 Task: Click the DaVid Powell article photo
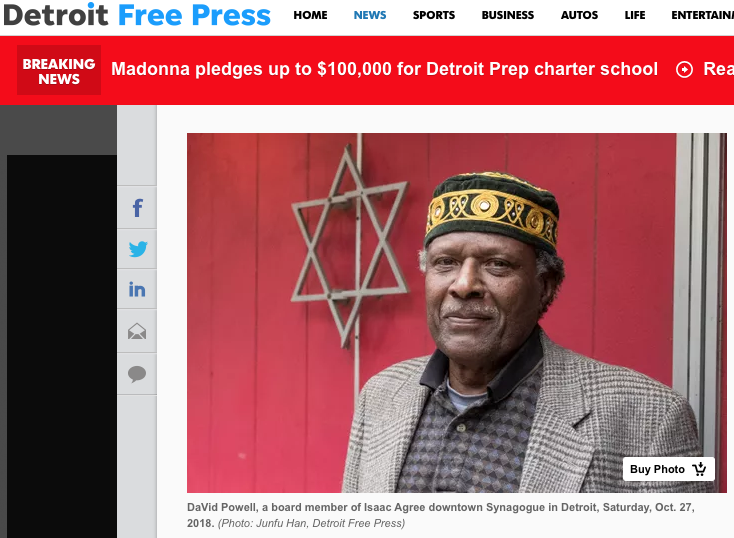tap(456, 313)
